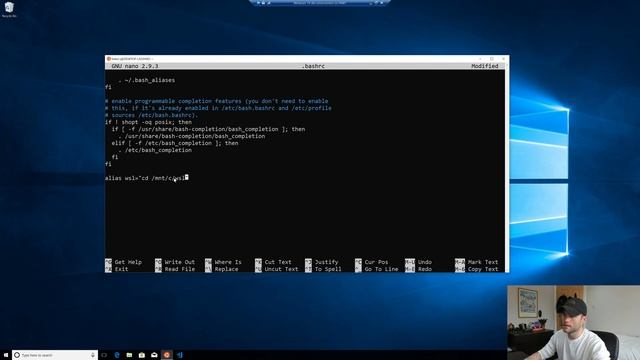The width and height of the screenshot is (640, 360).
Task: Click the 'Mark Text' shortcut label
Action: 483,262
